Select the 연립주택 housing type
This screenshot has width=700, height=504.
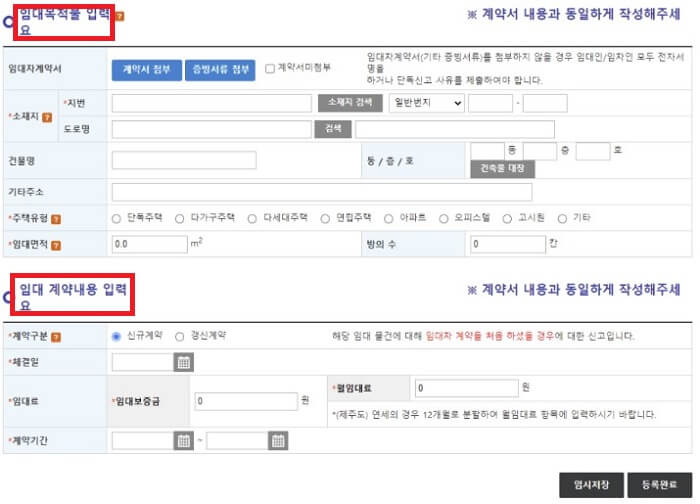click(325, 219)
